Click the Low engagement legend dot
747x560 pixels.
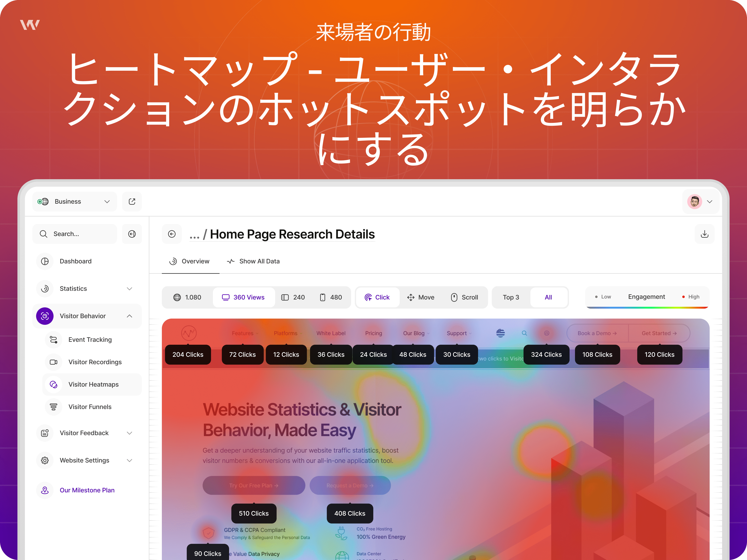pos(596,297)
